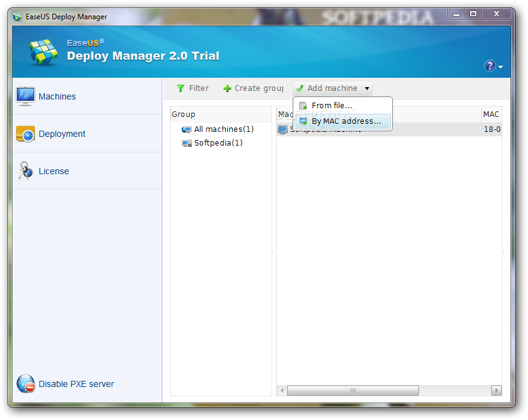Click the Deployment clock icon
The width and height of the screenshot is (528, 420).
(26, 134)
